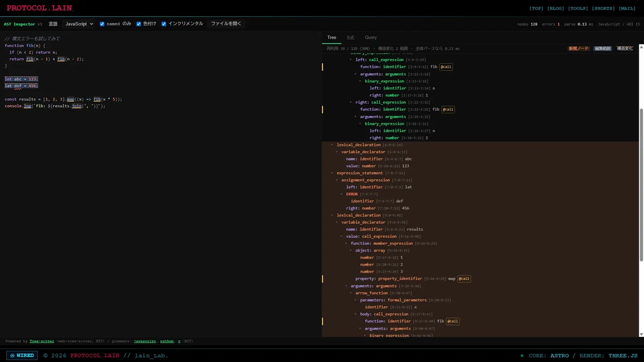Collapse value: call_expression [9:16-9:48] node
644x362 pixels.
[x=342, y=237]
